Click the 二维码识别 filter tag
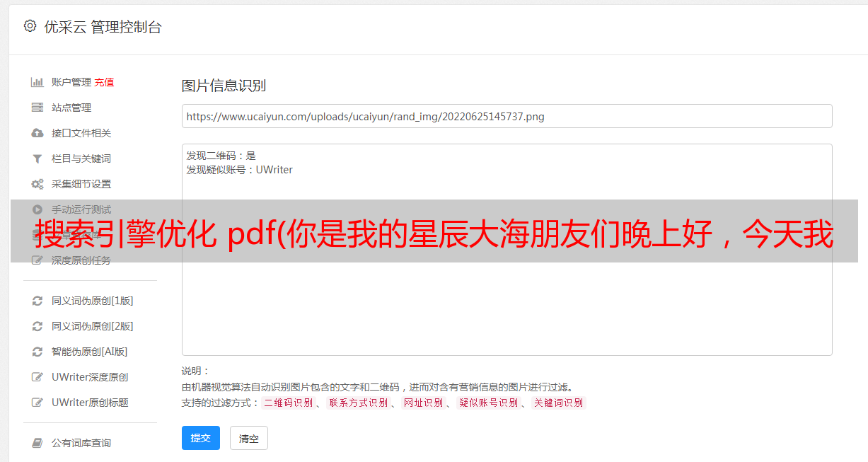Image resolution: width=868 pixels, height=462 pixels. pyautogui.click(x=288, y=403)
